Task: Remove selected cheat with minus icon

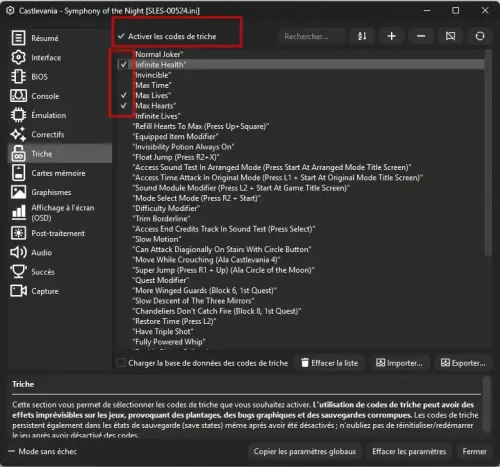Action: point(421,36)
